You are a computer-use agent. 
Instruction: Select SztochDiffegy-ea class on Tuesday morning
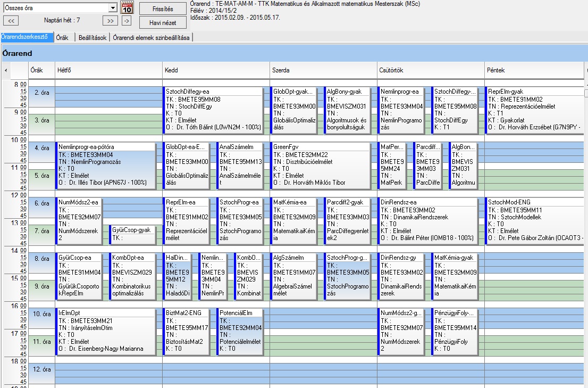[213, 111]
